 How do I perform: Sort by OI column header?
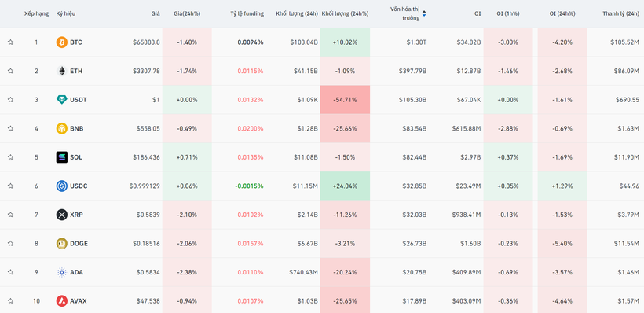pyautogui.click(x=478, y=13)
